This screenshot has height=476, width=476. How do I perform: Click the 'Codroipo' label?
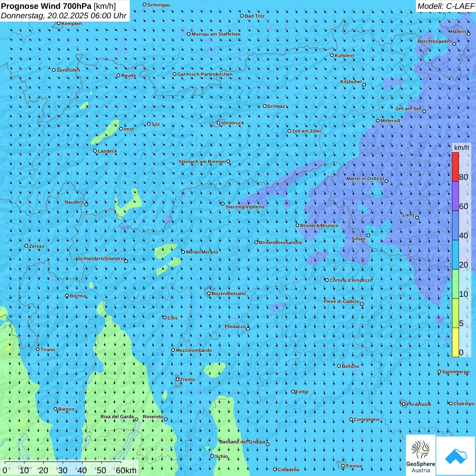pyautogui.click(x=464, y=404)
